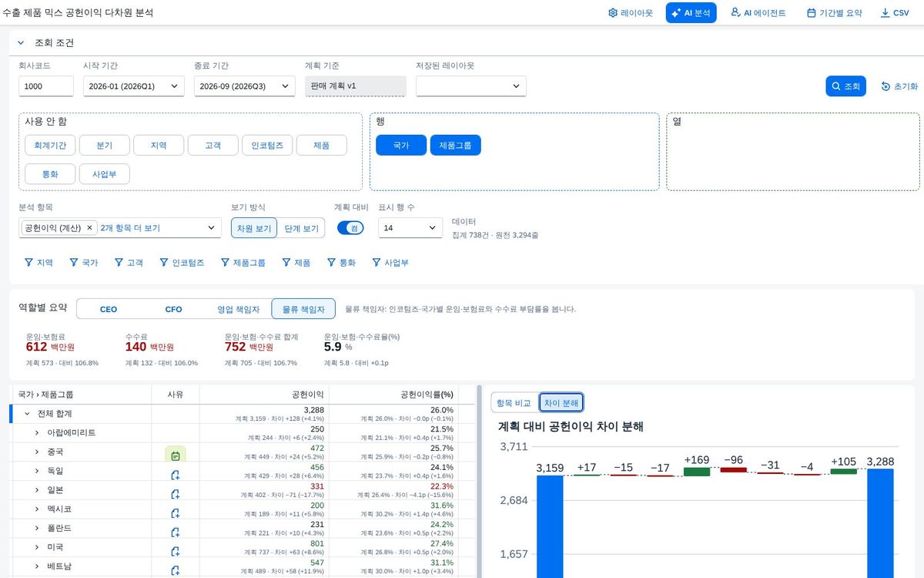Open the 통화 filter funnel
The width and height of the screenshot is (924, 578).
341,263
